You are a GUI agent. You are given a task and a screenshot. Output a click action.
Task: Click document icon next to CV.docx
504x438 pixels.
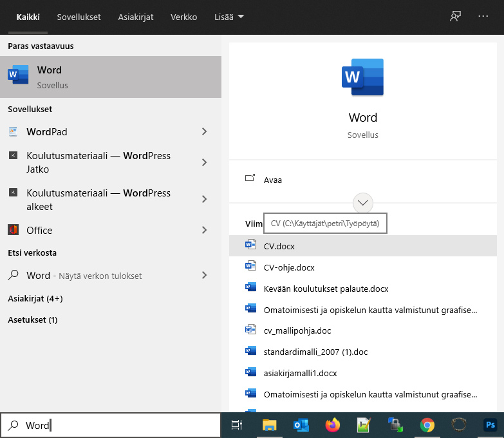pos(250,245)
